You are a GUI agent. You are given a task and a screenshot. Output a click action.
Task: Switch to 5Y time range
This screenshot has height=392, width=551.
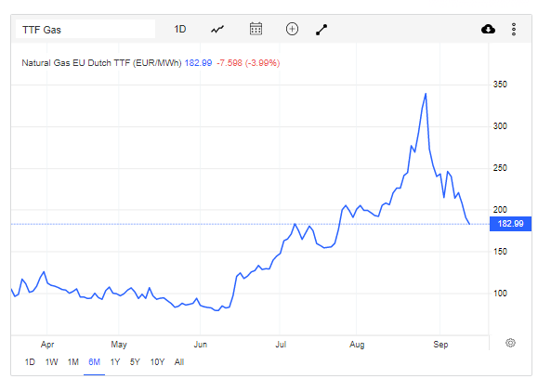coord(135,361)
